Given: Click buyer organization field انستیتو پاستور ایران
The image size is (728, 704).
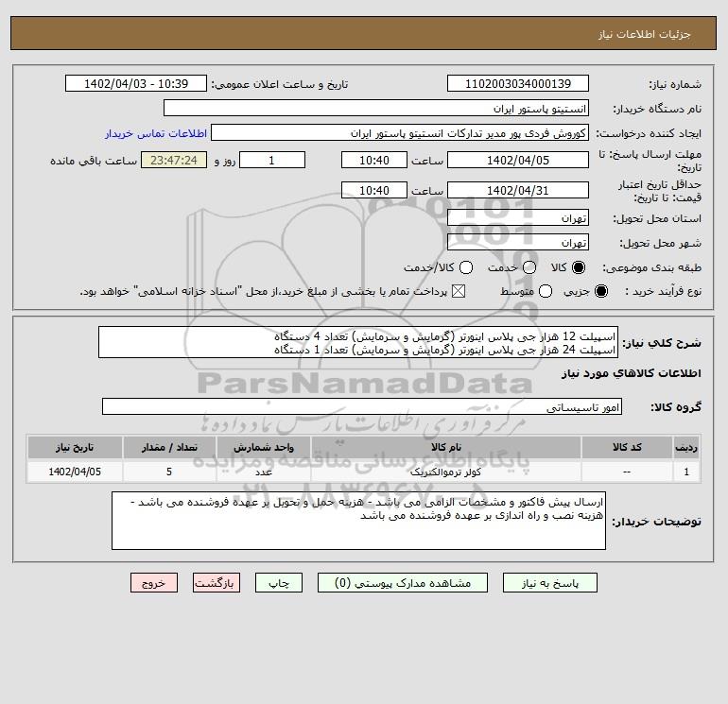Looking at the screenshot, I should 376,108.
